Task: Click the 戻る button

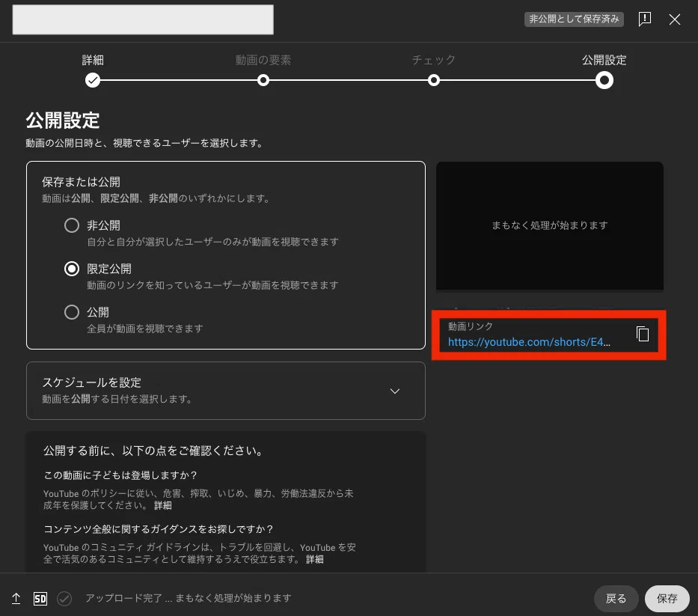Action: [x=616, y=598]
